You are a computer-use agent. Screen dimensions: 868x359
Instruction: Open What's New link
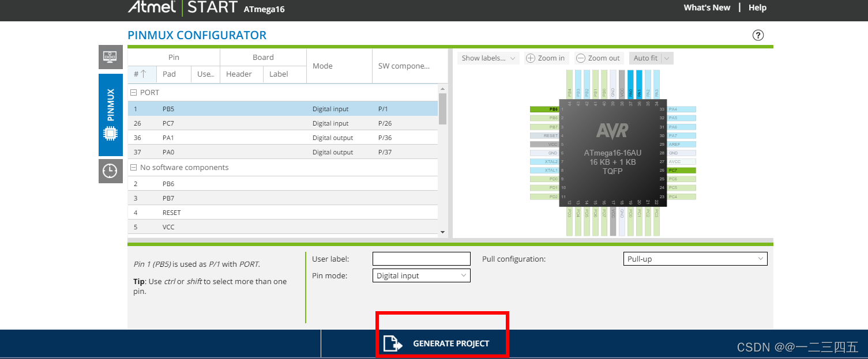pos(707,7)
